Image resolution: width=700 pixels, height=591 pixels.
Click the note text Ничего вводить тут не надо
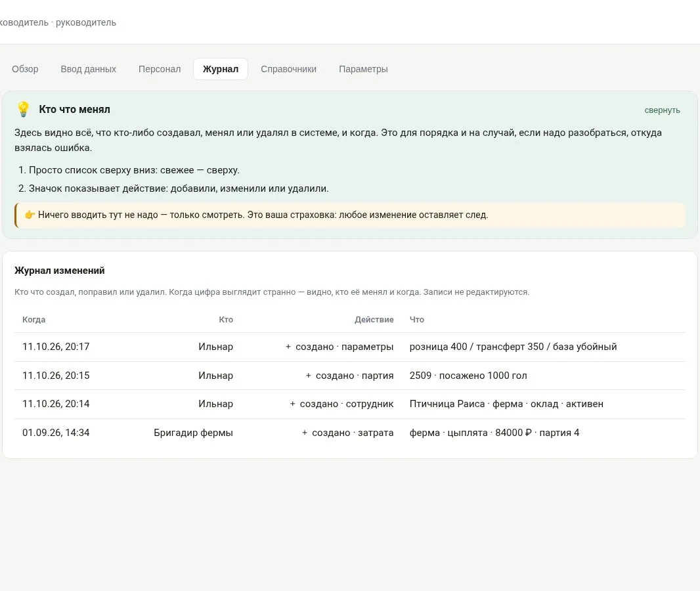pos(263,215)
